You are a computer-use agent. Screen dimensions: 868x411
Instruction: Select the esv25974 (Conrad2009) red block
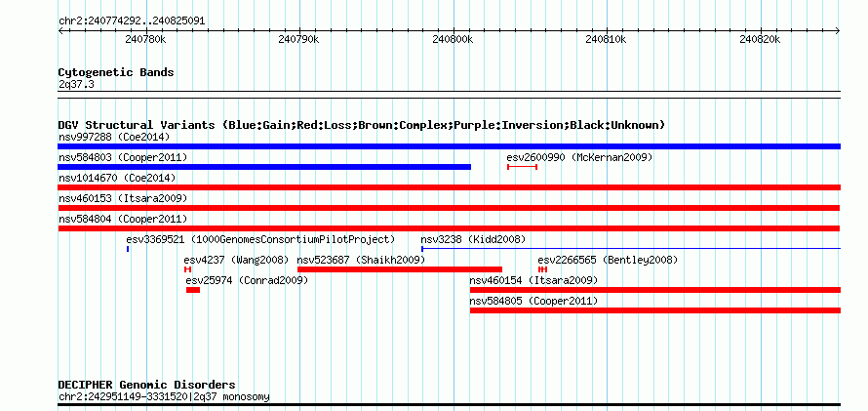[x=193, y=290]
